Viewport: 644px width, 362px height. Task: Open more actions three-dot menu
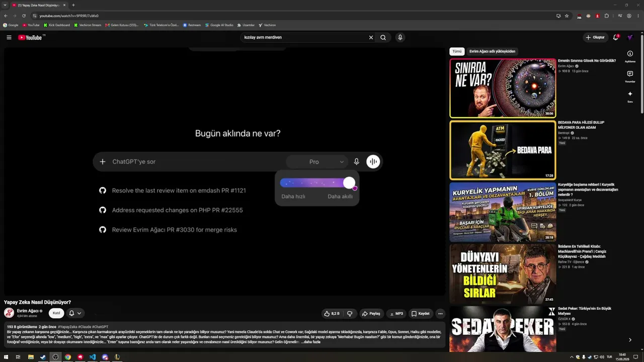tap(440, 314)
